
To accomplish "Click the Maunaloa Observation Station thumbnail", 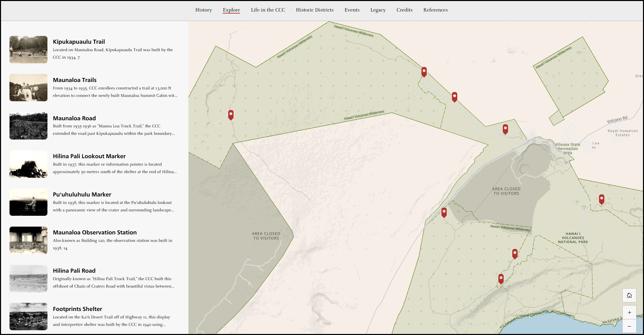I will (x=28, y=240).
